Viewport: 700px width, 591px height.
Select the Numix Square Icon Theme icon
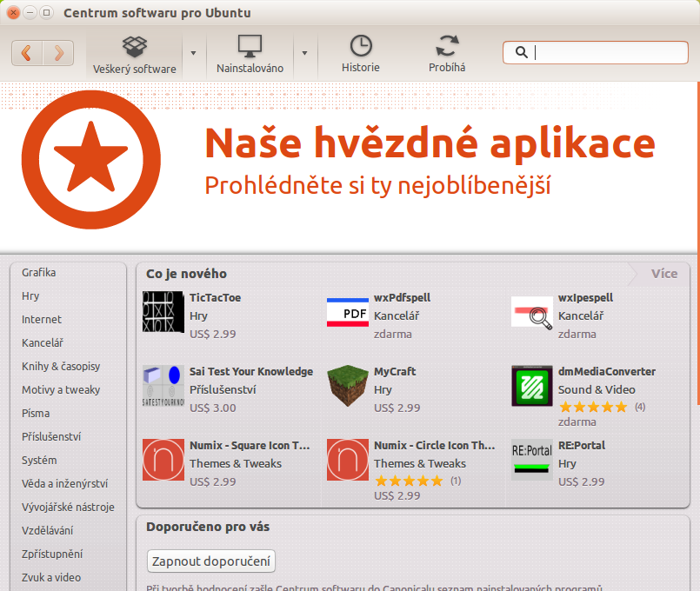point(161,459)
